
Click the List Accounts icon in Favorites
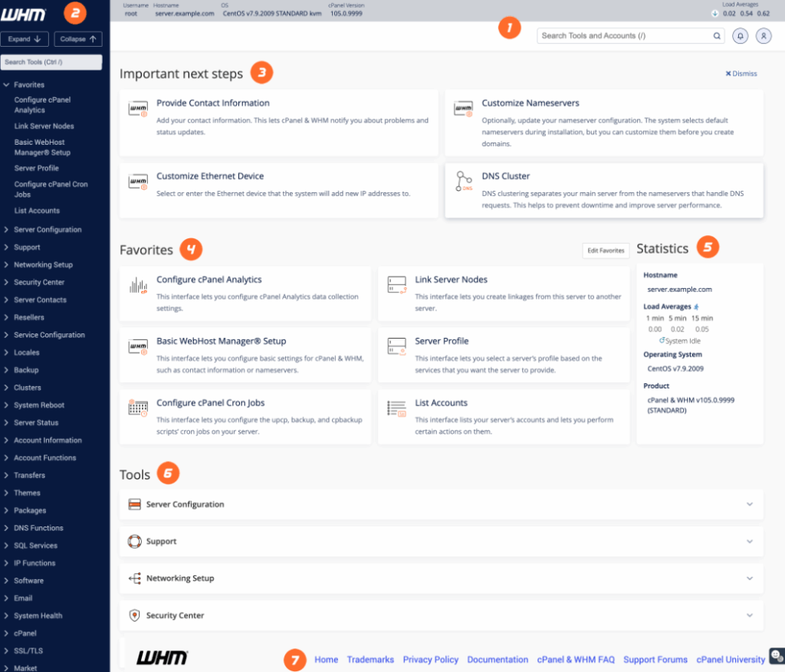pos(397,408)
